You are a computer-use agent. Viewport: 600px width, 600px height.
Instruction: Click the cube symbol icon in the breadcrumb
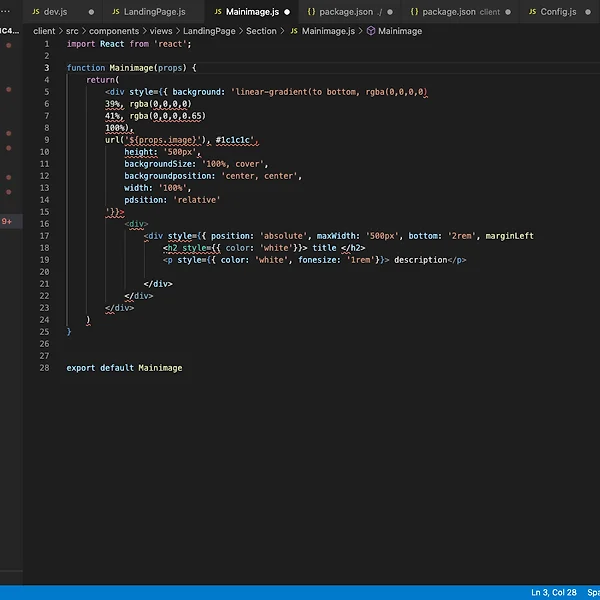[371, 31]
